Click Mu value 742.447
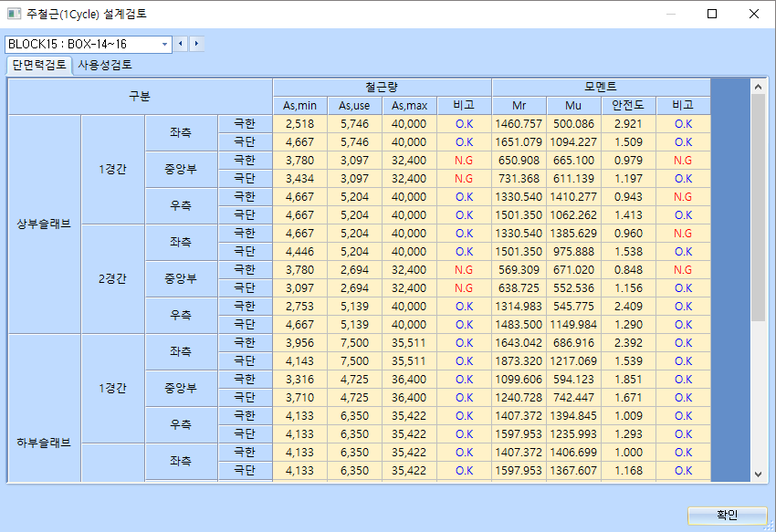The image size is (776, 532). point(573,397)
